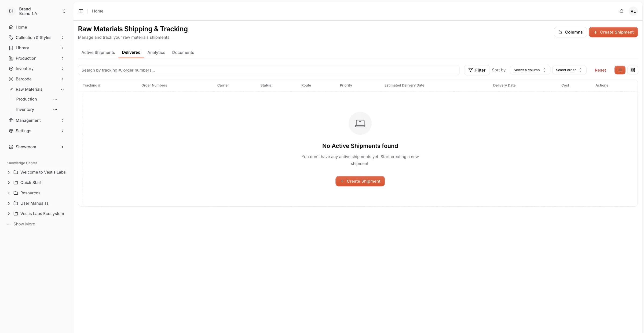Open the Analytics tab
Screen dimensions: 644x333
tap(156, 53)
